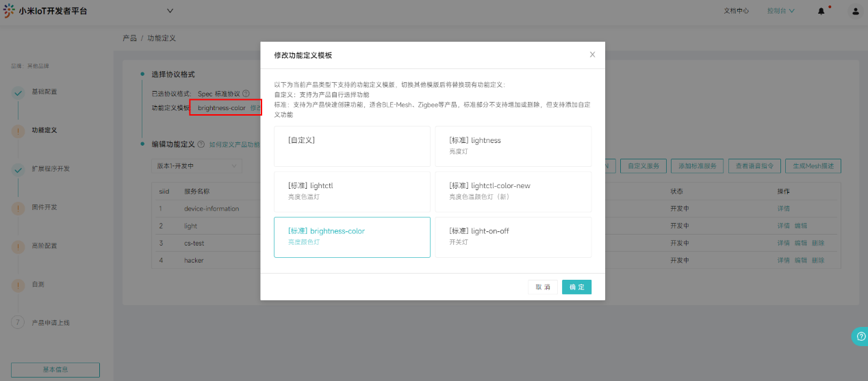Open 高阶配置 step in sidebar
Screen dimensions: 868x381
pyautogui.click(x=44, y=246)
